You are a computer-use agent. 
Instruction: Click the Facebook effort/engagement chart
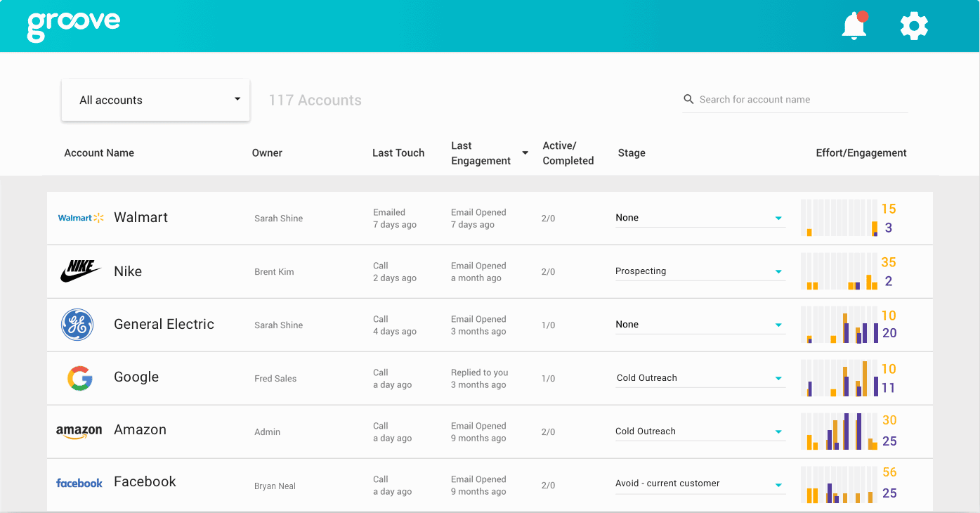point(839,485)
